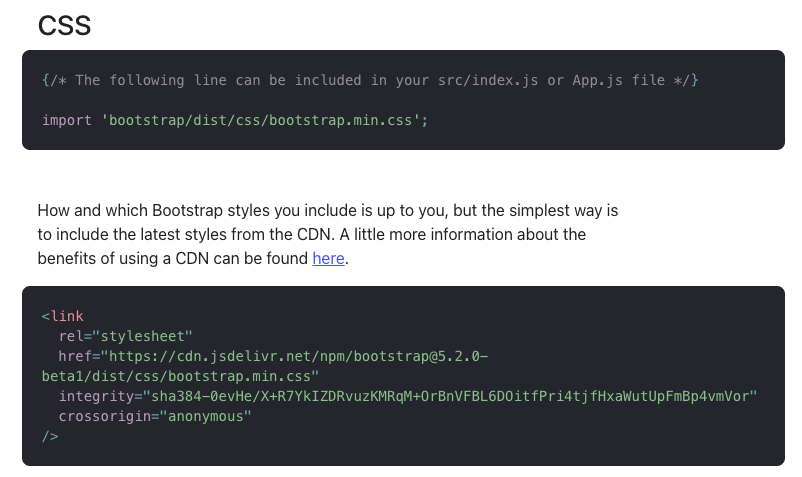The height and width of the screenshot is (477, 802).
Task: Click the crossorigin="anonymous" line
Action: click(x=155, y=416)
